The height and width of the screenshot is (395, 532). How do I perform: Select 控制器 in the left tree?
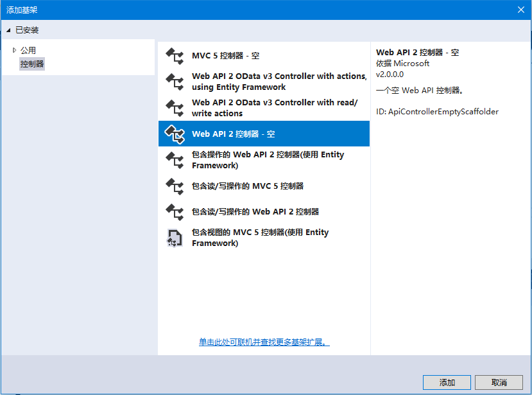click(32, 64)
